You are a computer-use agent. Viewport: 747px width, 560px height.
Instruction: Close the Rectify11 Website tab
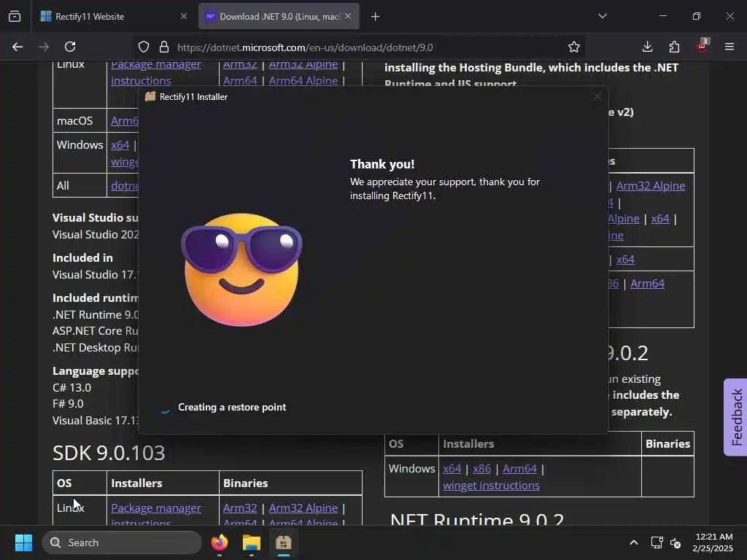[x=184, y=16]
